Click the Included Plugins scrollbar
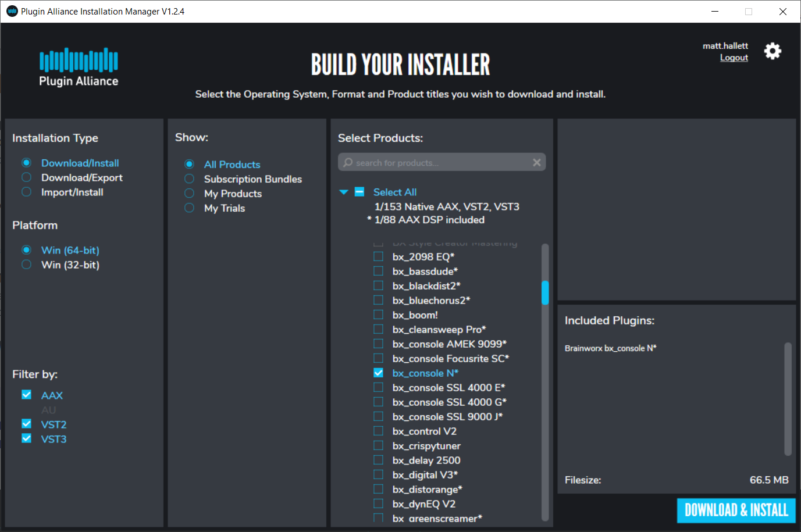801x532 pixels. (788, 399)
